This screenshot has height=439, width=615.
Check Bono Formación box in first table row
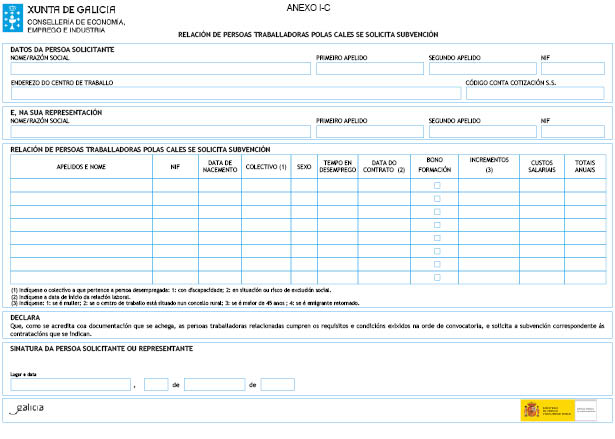point(436,186)
